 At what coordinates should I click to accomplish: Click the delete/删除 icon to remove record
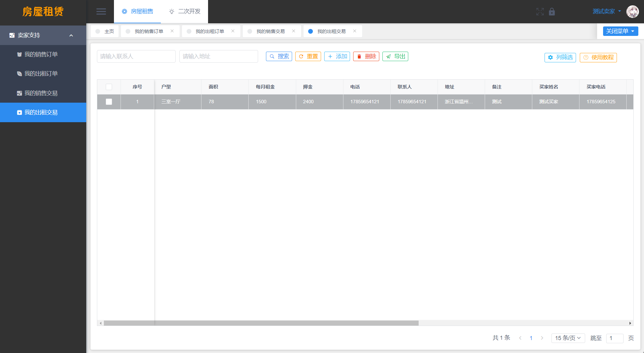[366, 56]
